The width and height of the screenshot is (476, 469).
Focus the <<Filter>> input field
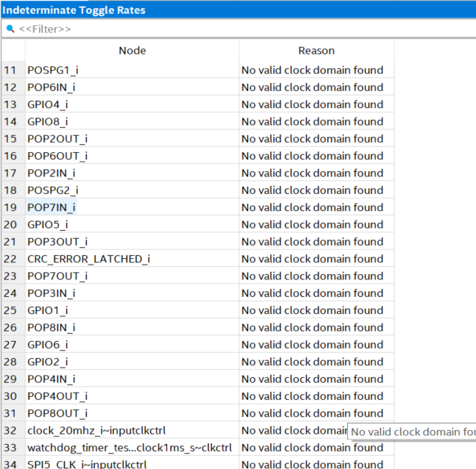pyautogui.click(x=240, y=29)
